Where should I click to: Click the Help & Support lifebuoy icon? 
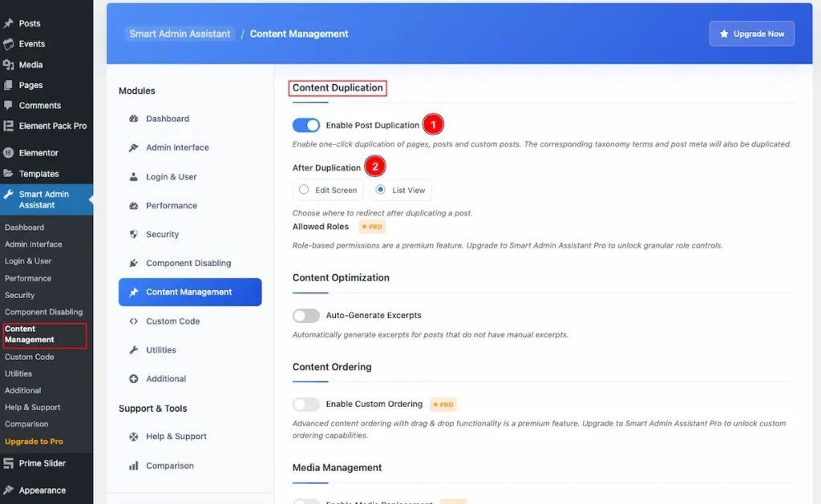coord(134,436)
